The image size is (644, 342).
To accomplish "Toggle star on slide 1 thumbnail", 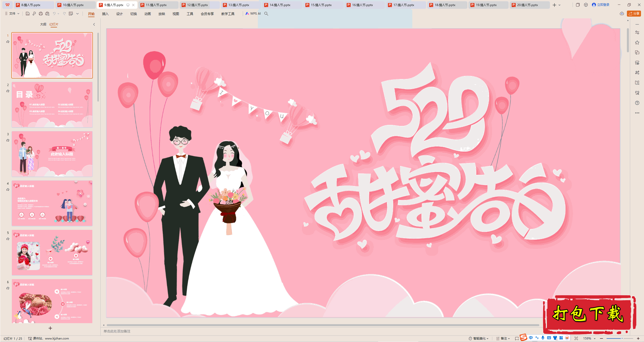I will 8,42.
